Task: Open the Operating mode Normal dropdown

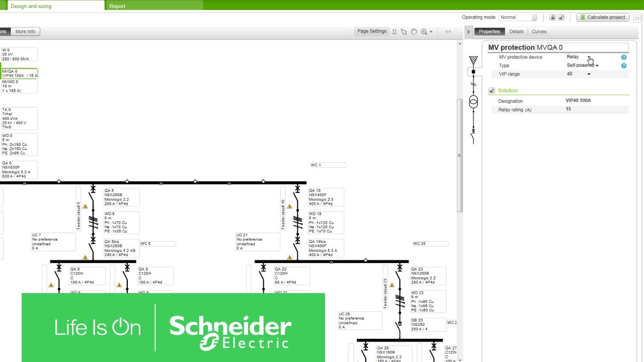Action: (518, 17)
